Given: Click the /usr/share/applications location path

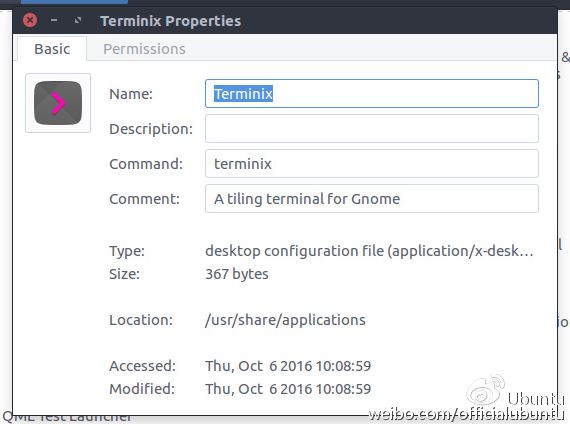Looking at the screenshot, I should click(x=285, y=320).
